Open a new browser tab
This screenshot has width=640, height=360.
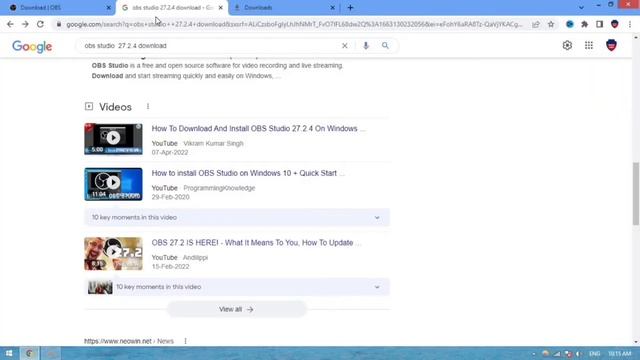click(x=350, y=7)
